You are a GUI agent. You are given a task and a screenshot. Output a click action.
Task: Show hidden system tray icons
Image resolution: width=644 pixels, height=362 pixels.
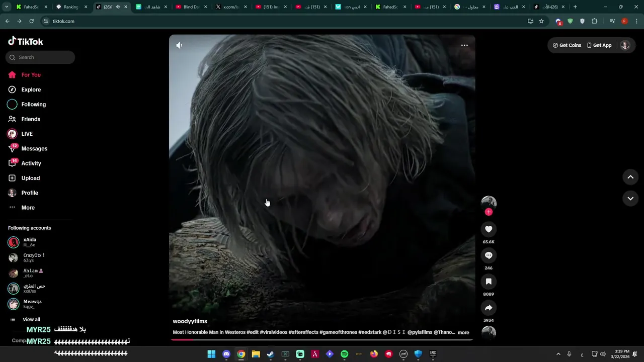tap(558, 354)
